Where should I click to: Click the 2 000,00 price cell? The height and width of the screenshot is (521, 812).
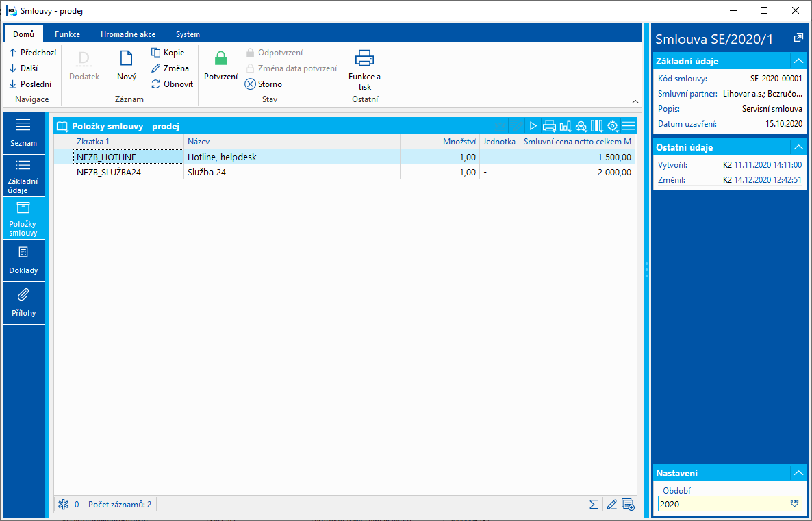(577, 172)
